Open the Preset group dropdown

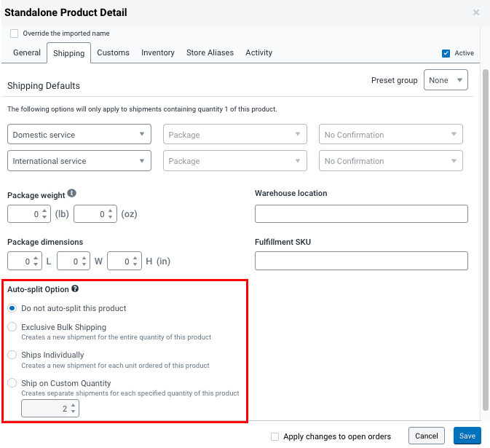[x=446, y=80]
